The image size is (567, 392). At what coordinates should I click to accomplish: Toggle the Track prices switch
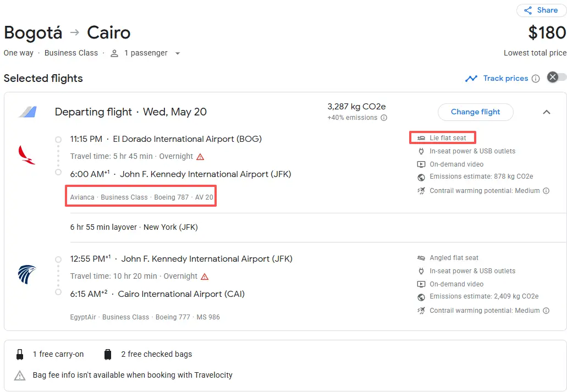[x=556, y=78]
